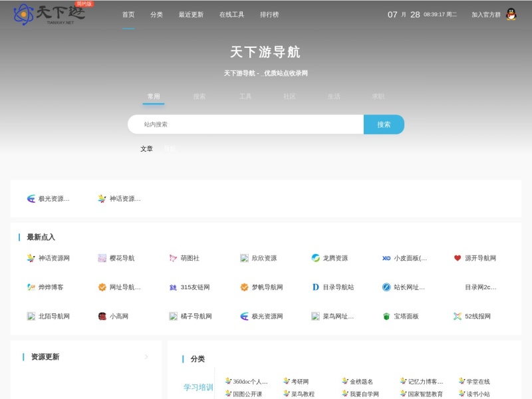Open the 菜鸟教程 link

tap(303, 394)
